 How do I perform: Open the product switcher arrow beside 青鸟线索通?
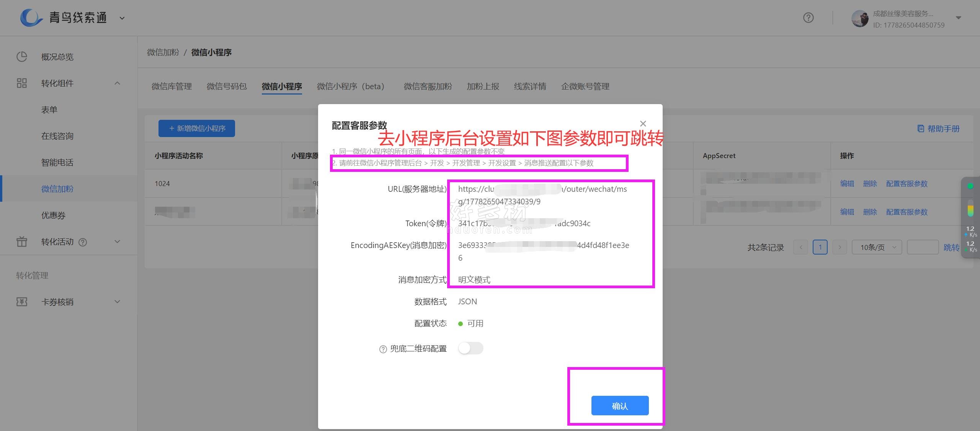click(x=122, y=18)
